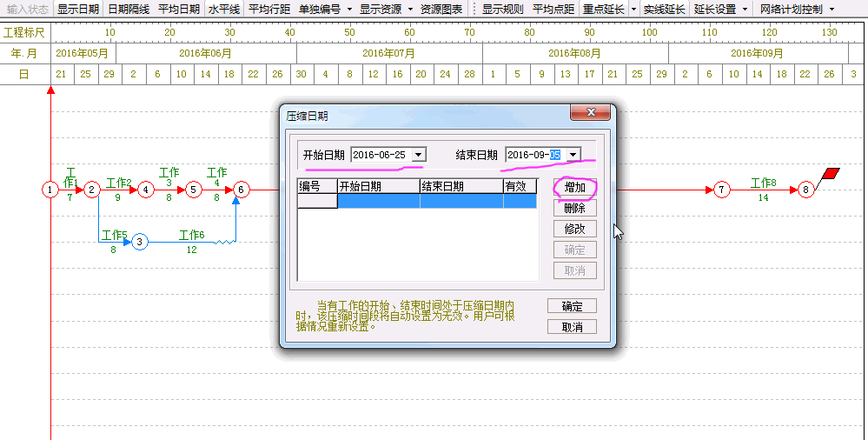868x440 pixels.
Task: Toggle 实线延长 toolbar button
Action: (665, 9)
